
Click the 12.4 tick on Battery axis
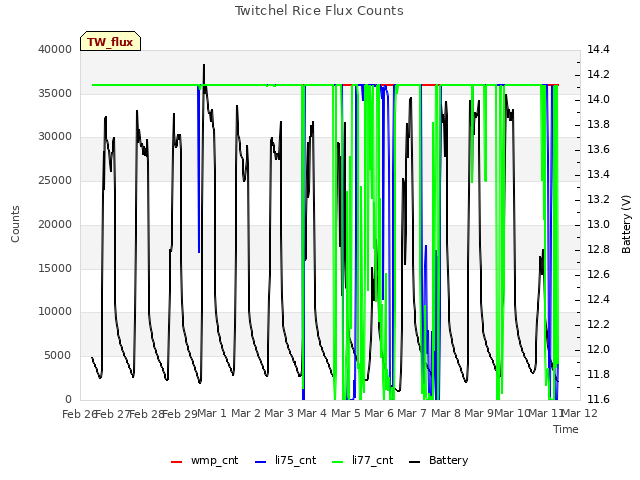click(598, 300)
